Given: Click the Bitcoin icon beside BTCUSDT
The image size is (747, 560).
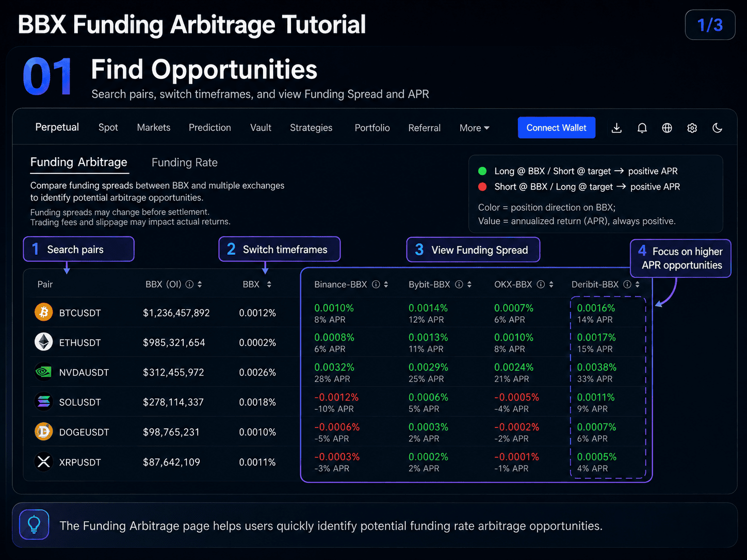Looking at the screenshot, I should coord(44,312).
